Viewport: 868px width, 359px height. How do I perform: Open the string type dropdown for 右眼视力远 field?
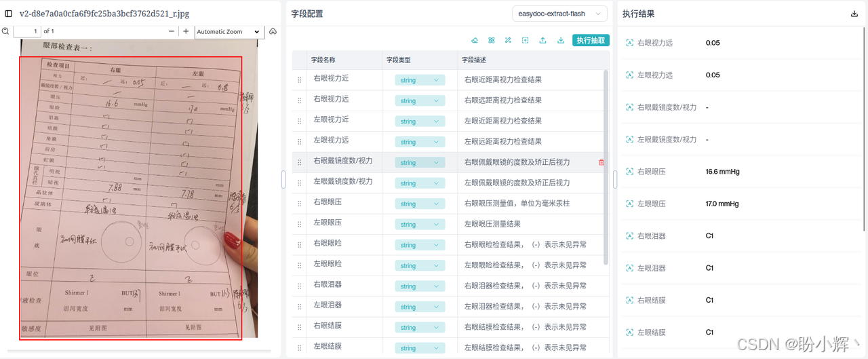pos(420,100)
